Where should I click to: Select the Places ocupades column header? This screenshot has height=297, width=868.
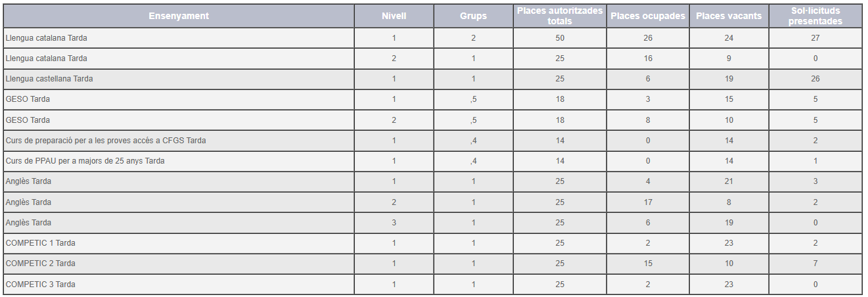647,16
